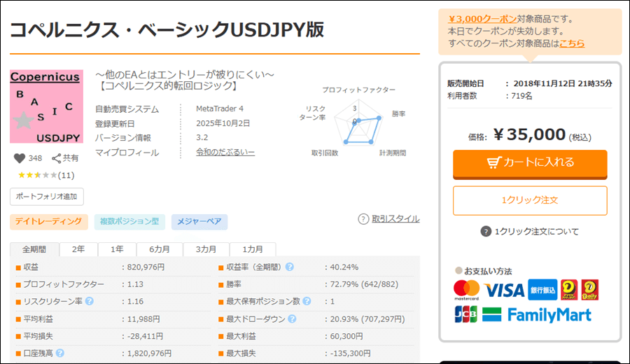Click the Copernicus BASIC USDJPY thumbnail
630x364 pixels.
pos(46,106)
